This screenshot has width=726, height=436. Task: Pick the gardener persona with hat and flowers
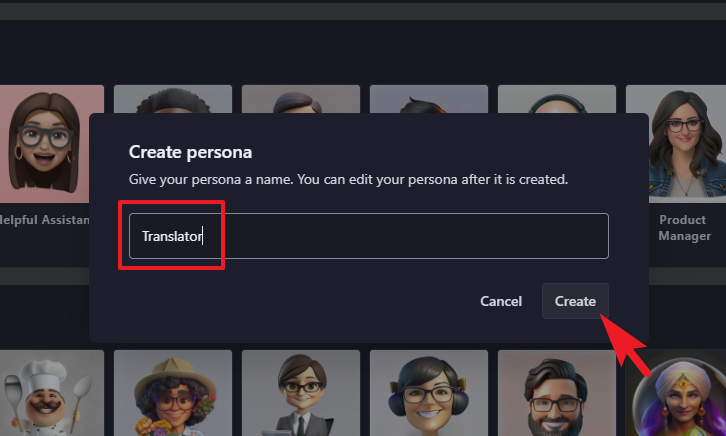173,393
